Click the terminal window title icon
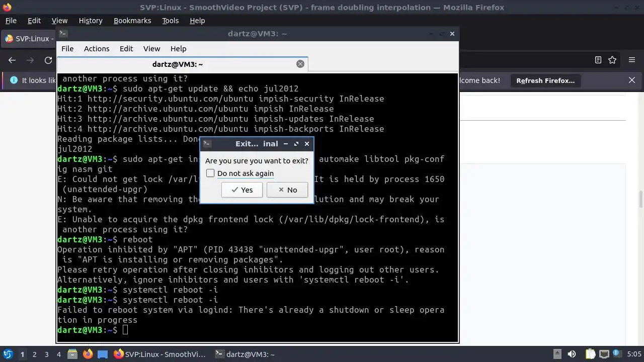Image resolution: width=644 pixels, height=362 pixels. coord(63,34)
